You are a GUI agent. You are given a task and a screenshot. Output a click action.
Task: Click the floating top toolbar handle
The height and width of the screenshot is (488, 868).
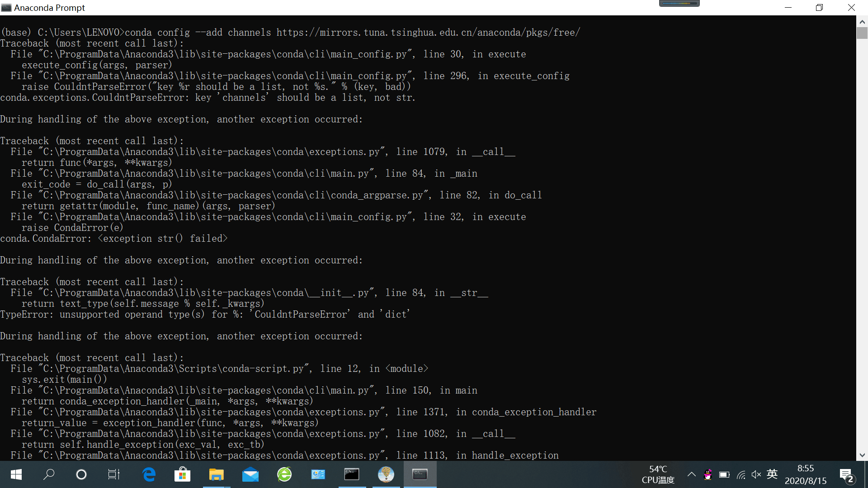tap(679, 3)
